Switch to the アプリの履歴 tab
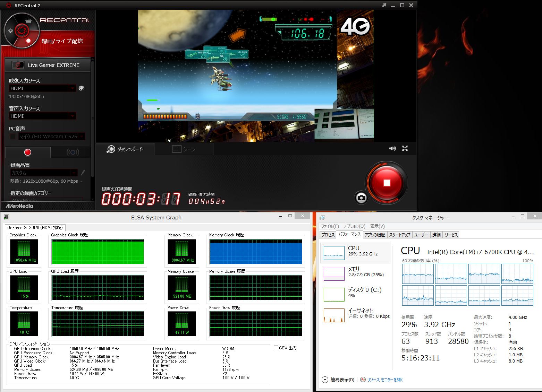Viewport: 542px width, 392px height. click(x=375, y=235)
